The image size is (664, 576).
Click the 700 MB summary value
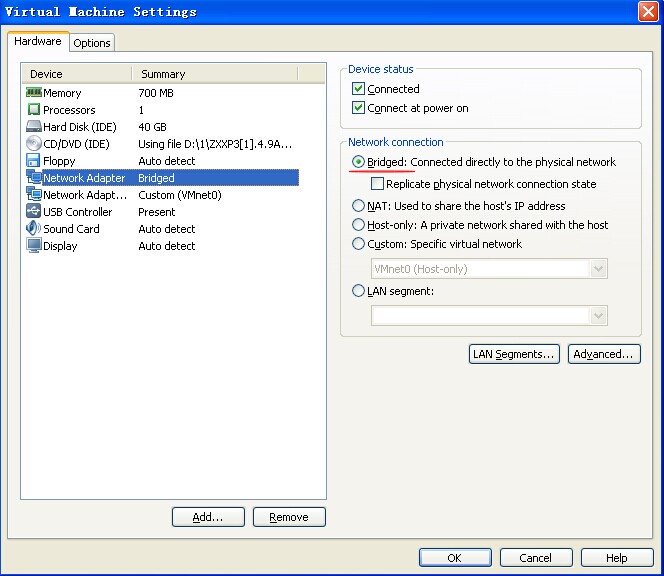coord(156,93)
